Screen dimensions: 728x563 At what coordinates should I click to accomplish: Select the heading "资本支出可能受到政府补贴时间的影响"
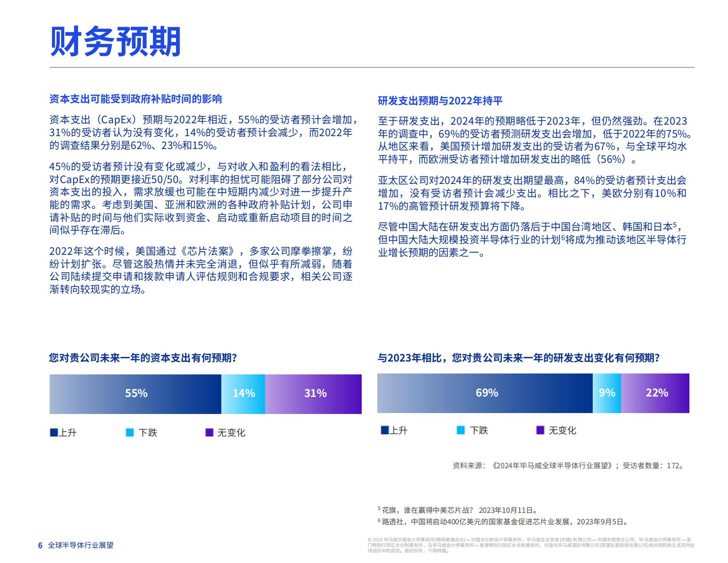pos(136,99)
